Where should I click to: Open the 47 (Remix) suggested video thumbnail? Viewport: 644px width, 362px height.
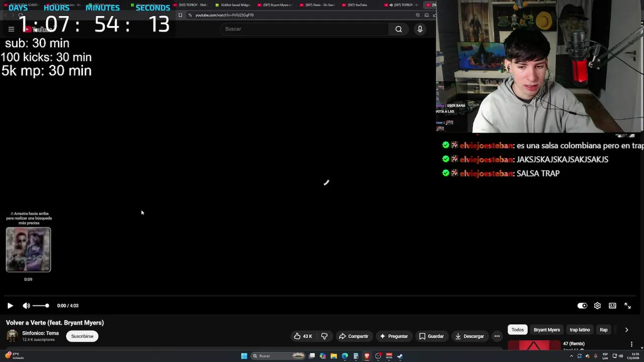(534, 345)
